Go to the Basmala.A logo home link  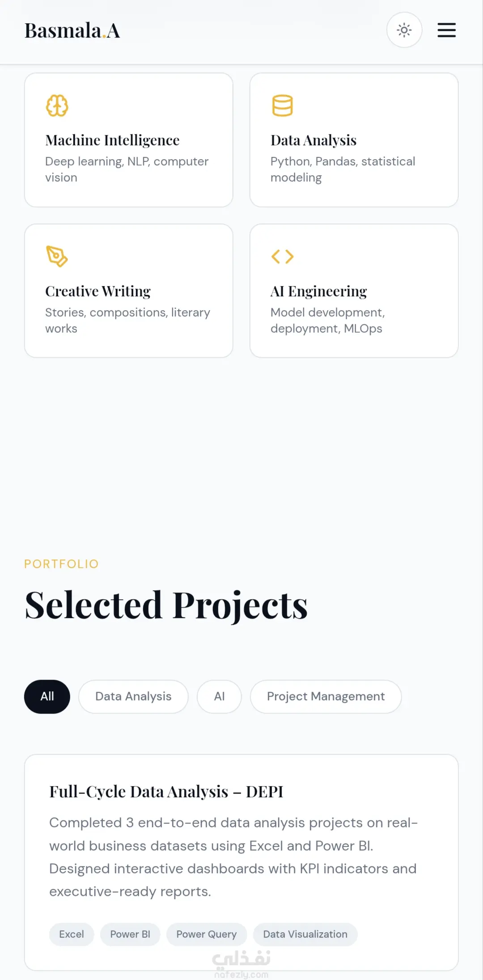pos(72,31)
